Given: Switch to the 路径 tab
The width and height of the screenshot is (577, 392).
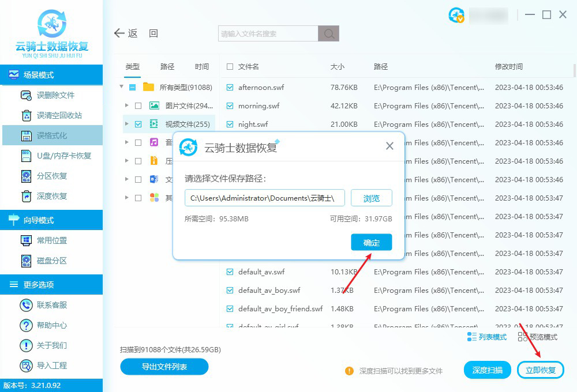Looking at the screenshot, I should coord(167,66).
